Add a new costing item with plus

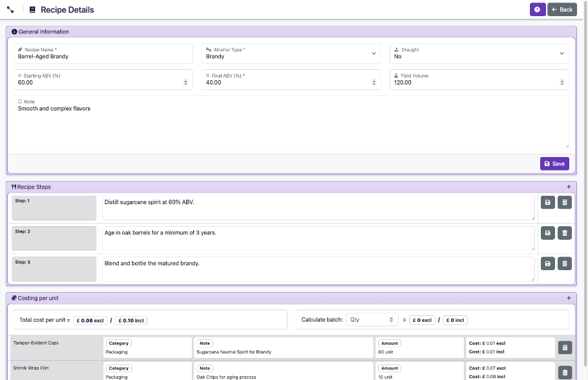[x=569, y=298]
